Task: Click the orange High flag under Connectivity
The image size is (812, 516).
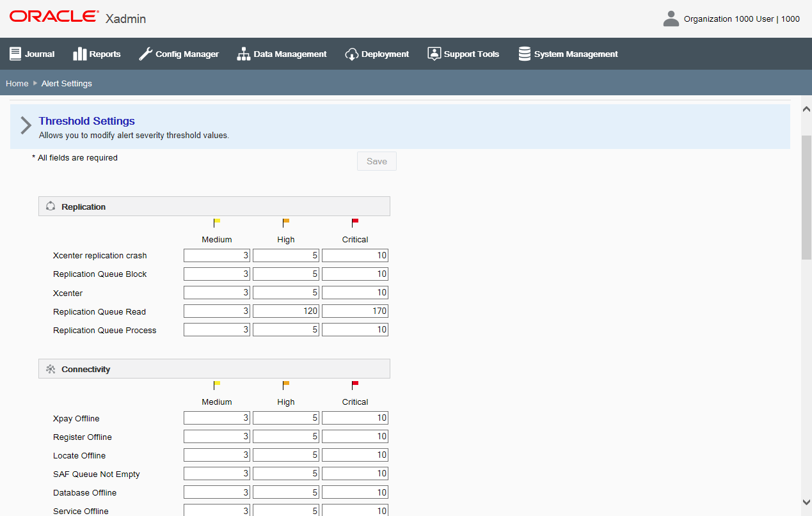Action: coord(286,386)
